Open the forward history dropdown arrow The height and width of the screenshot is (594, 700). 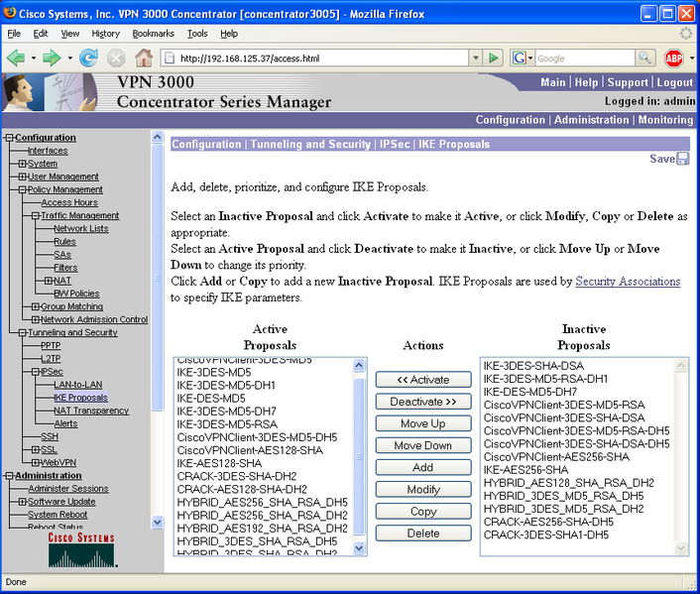click(69, 59)
